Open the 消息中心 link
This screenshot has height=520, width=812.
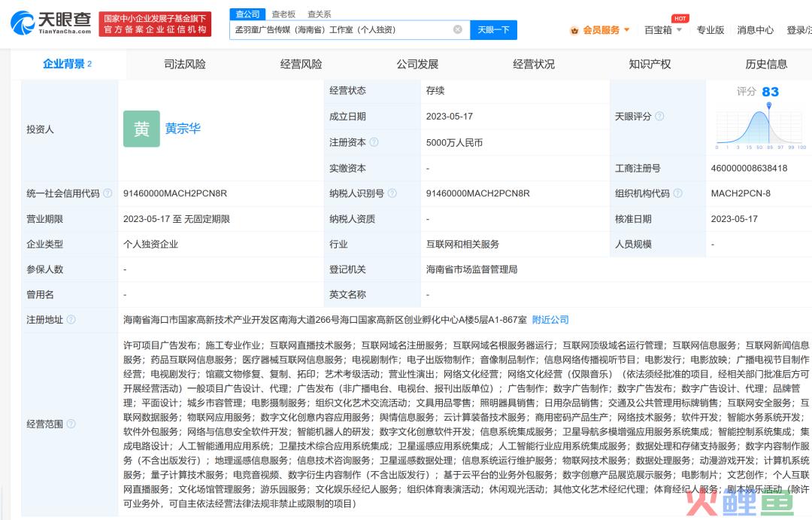755,30
